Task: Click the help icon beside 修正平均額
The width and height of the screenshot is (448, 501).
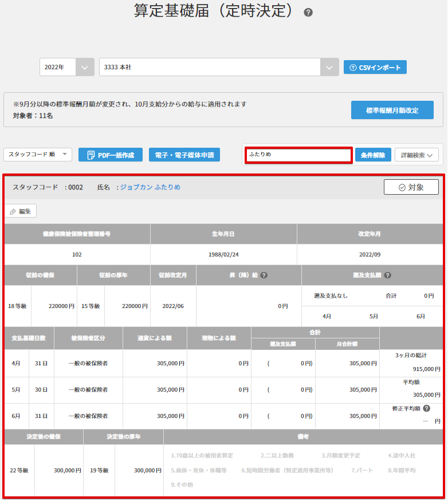Action: (427, 408)
